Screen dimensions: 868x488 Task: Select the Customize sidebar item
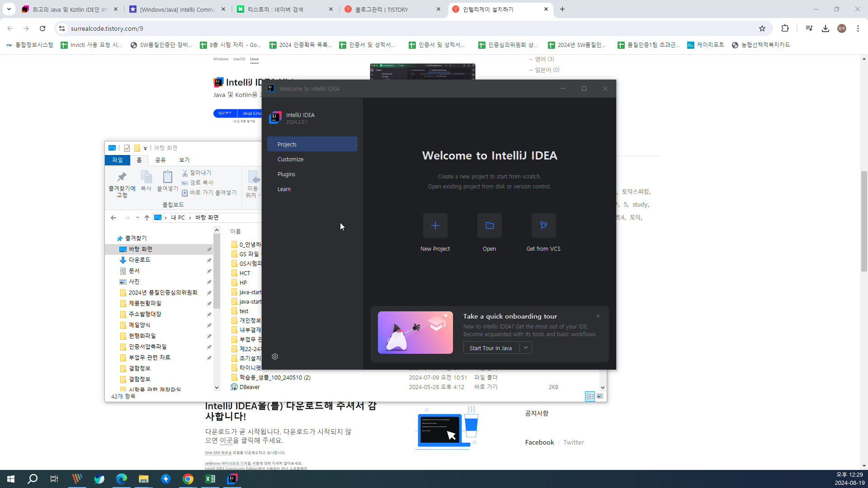[x=290, y=160]
